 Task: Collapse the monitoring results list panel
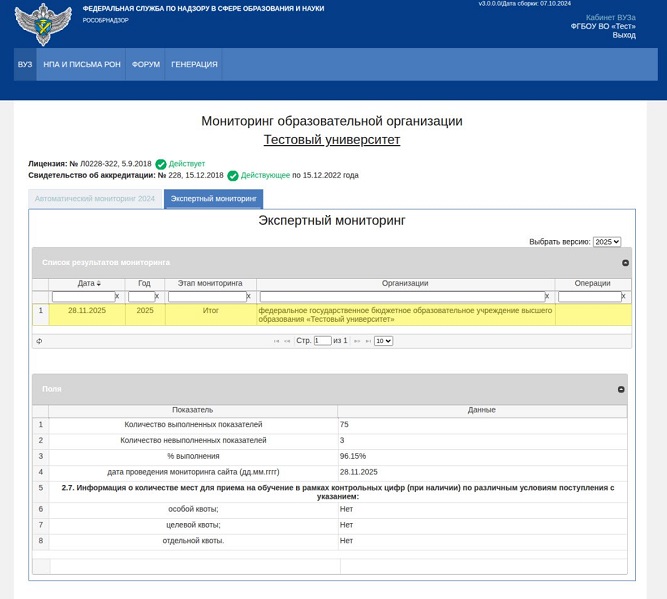click(x=625, y=263)
